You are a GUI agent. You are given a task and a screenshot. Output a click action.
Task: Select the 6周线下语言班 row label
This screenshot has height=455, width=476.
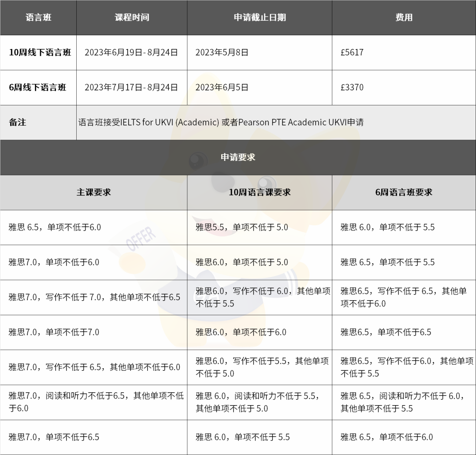[x=37, y=87]
